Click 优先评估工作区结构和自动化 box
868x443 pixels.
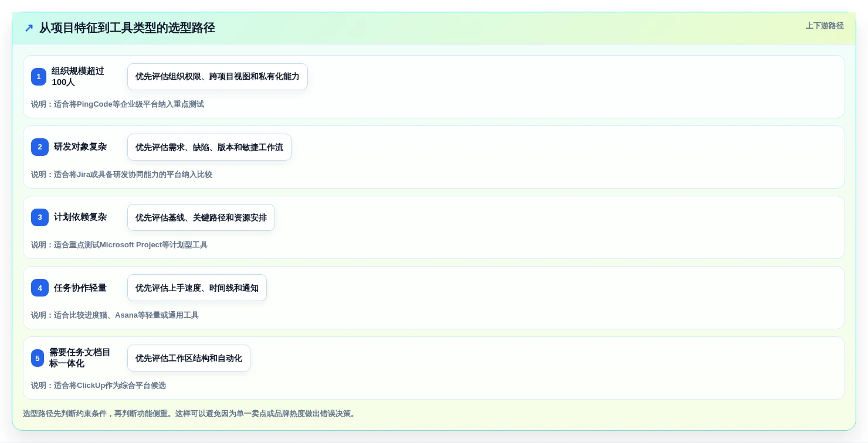(x=189, y=358)
